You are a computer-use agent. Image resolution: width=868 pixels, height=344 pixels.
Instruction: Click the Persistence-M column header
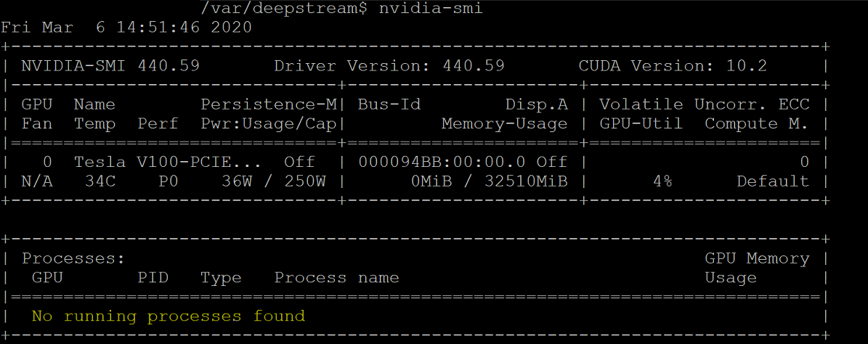(269, 105)
